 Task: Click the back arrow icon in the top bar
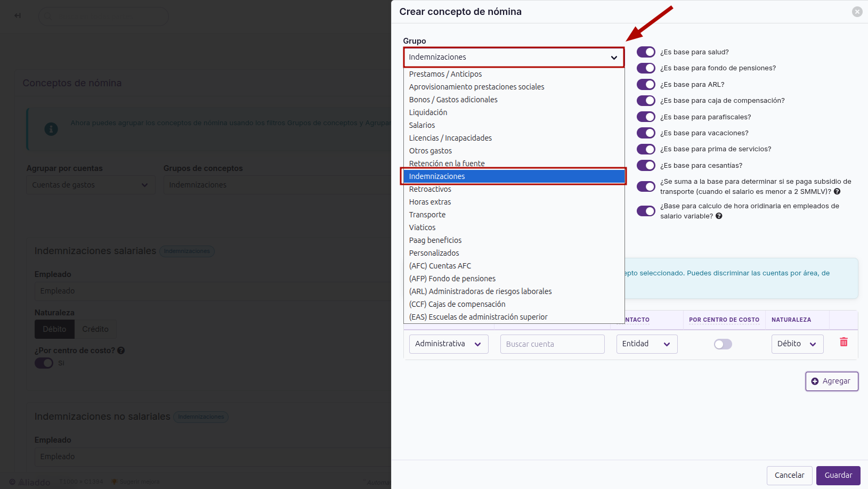pos(18,15)
